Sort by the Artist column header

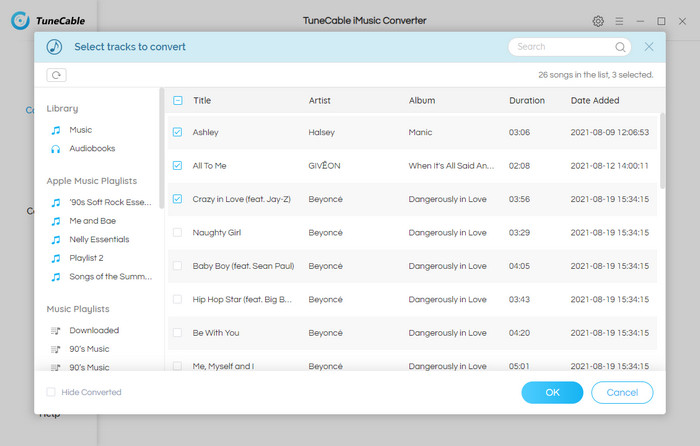320,100
